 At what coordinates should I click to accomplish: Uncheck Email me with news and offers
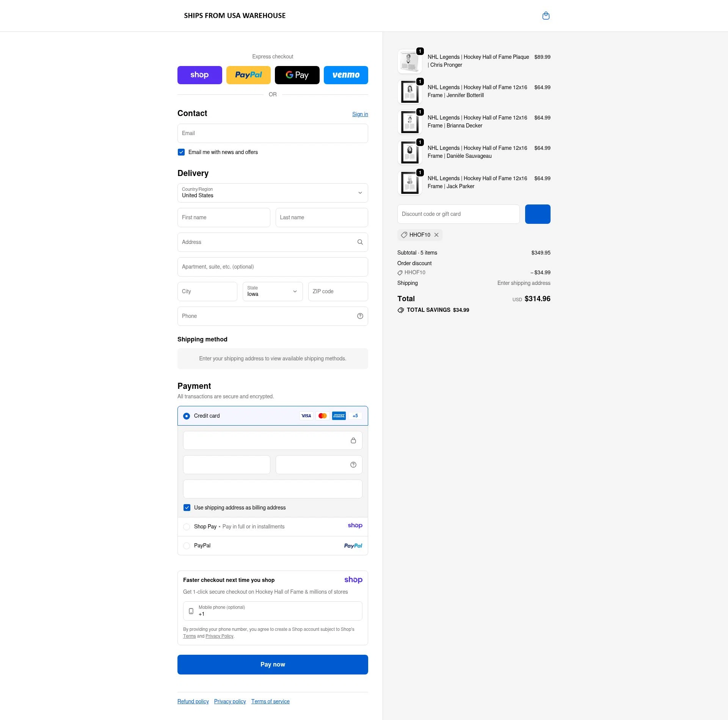click(x=181, y=152)
